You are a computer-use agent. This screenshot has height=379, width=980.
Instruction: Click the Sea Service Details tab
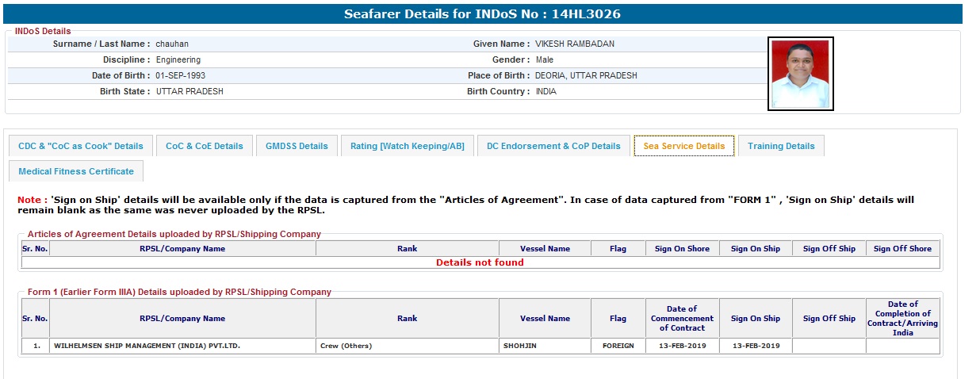(684, 146)
